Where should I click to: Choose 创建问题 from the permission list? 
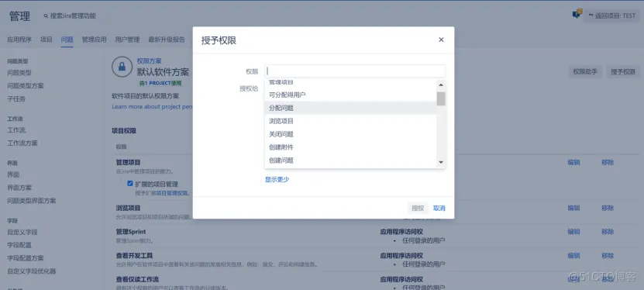350,161
